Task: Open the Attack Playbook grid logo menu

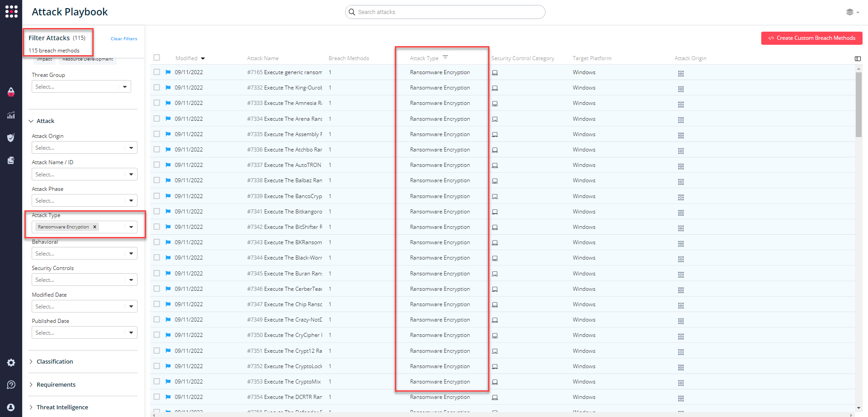Action: [x=11, y=11]
